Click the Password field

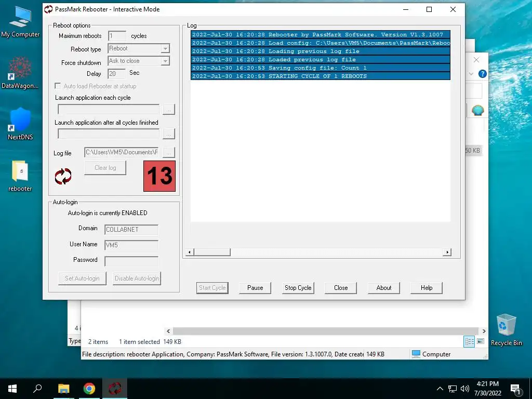(131, 261)
